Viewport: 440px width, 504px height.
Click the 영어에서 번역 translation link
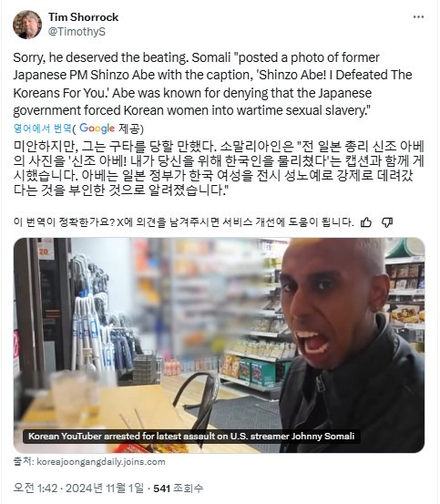43,129
